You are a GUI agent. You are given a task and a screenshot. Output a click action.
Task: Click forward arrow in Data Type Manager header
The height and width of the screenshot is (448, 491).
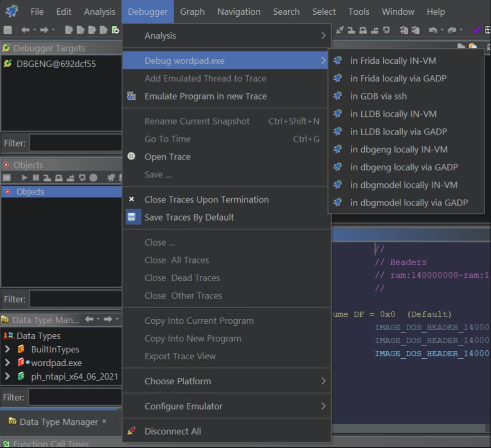(x=108, y=319)
